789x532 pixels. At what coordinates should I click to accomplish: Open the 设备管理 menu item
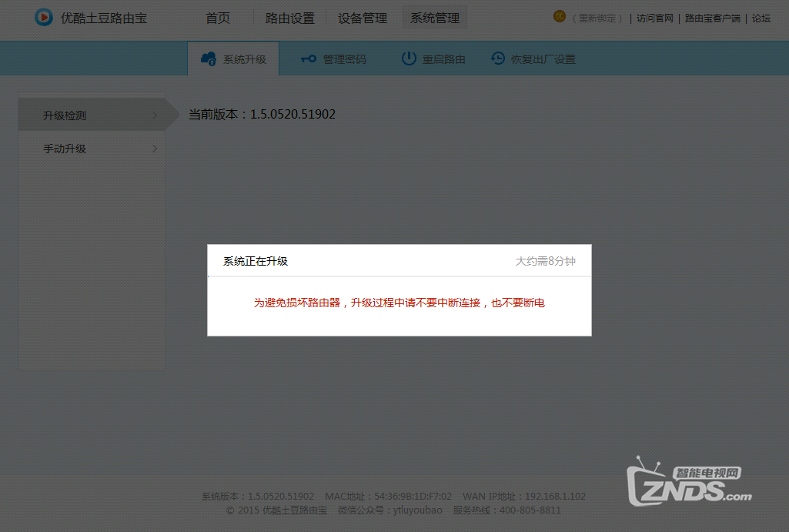click(363, 18)
